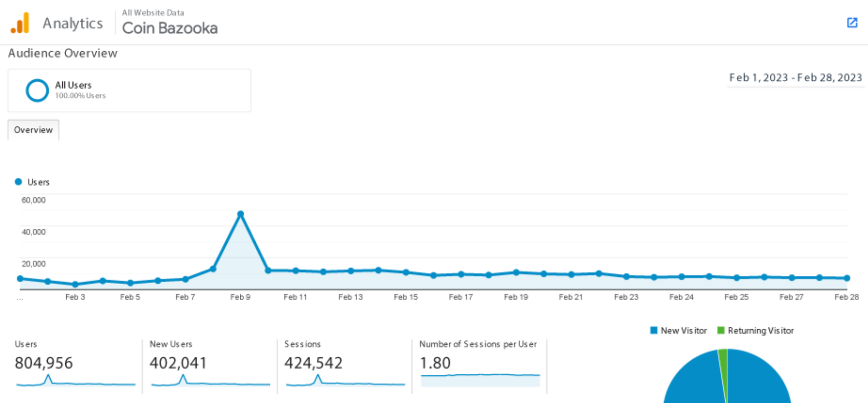The image size is (868, 403).
Task: Click the Coin Bazooka property name
Action: (x=169, y=28)
